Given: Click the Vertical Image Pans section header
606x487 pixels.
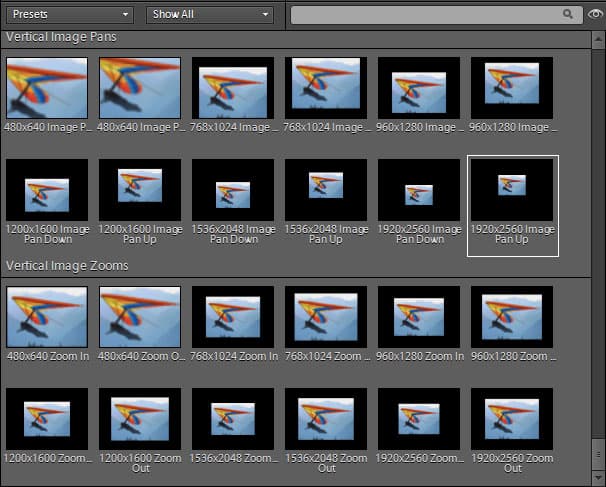Looking at the screenshot, I should [x=61, y=37].
